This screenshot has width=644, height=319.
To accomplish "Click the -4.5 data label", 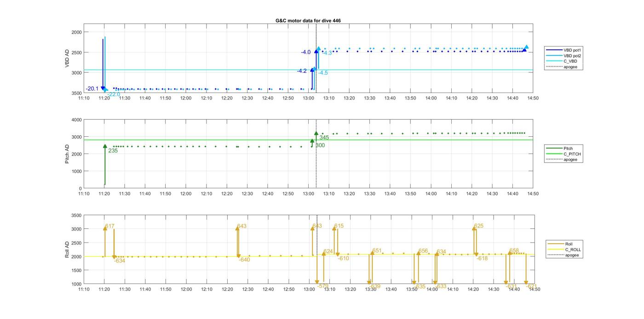I will pos(323,73).
